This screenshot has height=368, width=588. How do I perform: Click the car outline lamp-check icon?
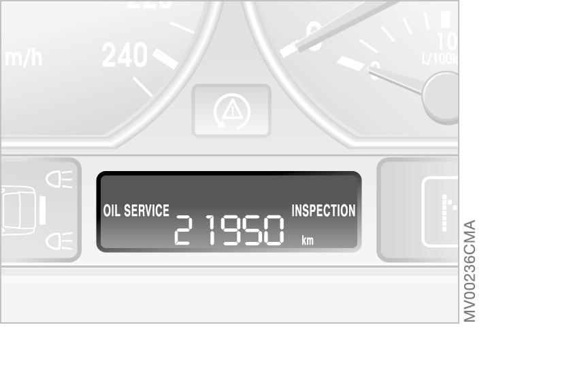[x=18, y=211]
